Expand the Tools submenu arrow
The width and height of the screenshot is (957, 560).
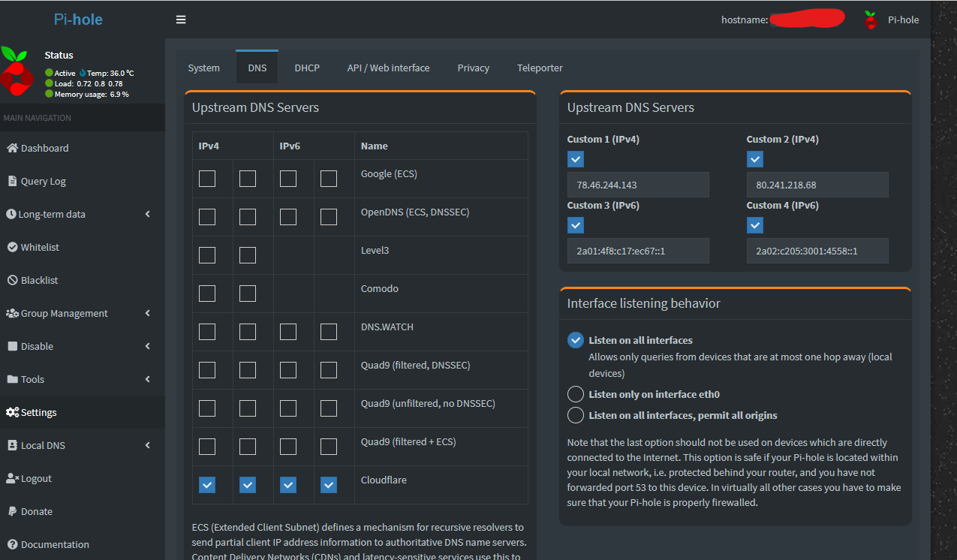coord(148,379)
